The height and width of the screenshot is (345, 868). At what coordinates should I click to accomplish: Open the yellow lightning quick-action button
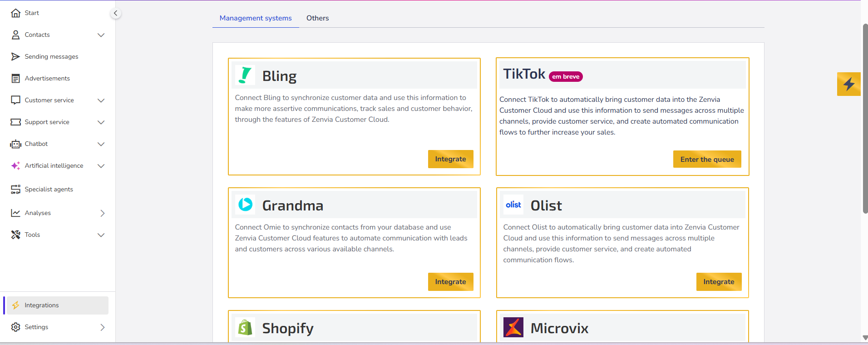point(849,84)
